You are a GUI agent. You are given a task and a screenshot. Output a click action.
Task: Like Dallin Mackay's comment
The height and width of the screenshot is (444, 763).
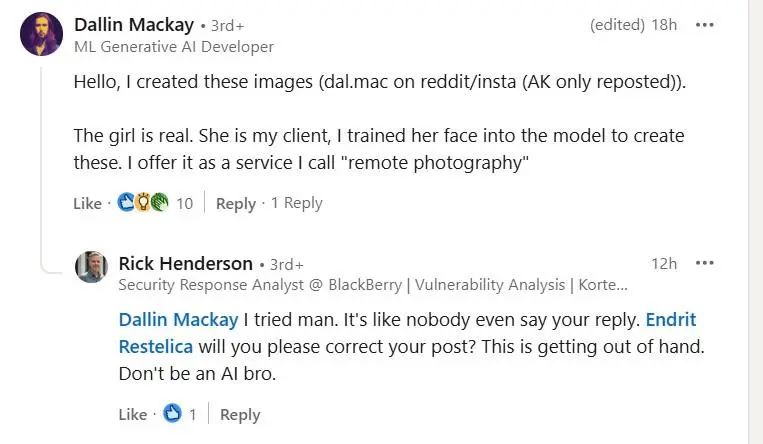pos(88,204)
